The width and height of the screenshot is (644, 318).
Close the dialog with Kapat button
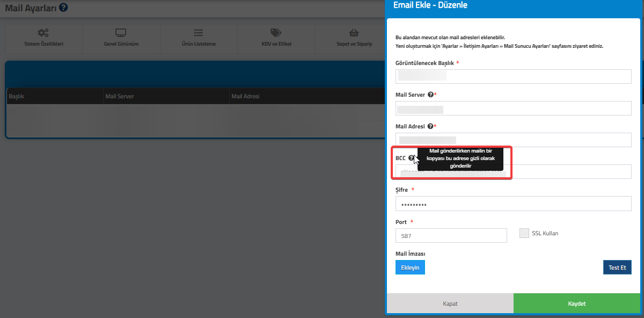coord(450,303)
